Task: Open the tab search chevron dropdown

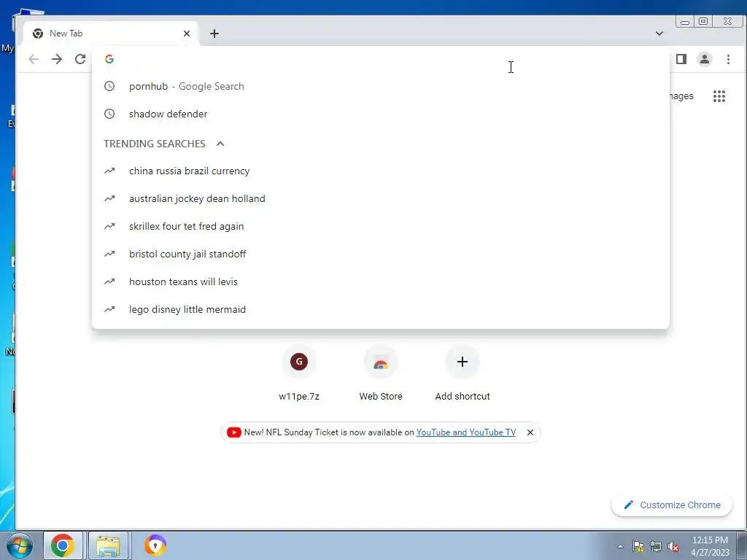Action: pos(659,34)
